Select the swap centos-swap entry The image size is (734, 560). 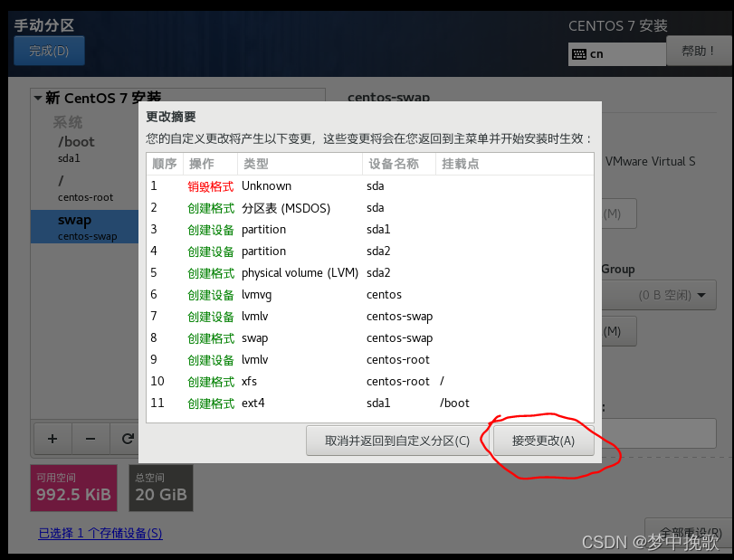tap(85, 227)
